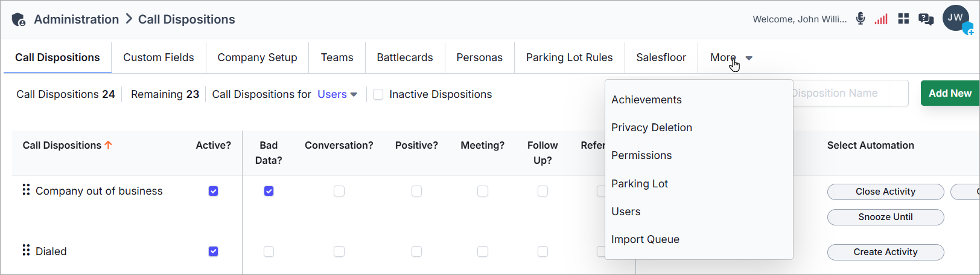
Task: Click the microphone icon in header
Action: pos(861,19)
